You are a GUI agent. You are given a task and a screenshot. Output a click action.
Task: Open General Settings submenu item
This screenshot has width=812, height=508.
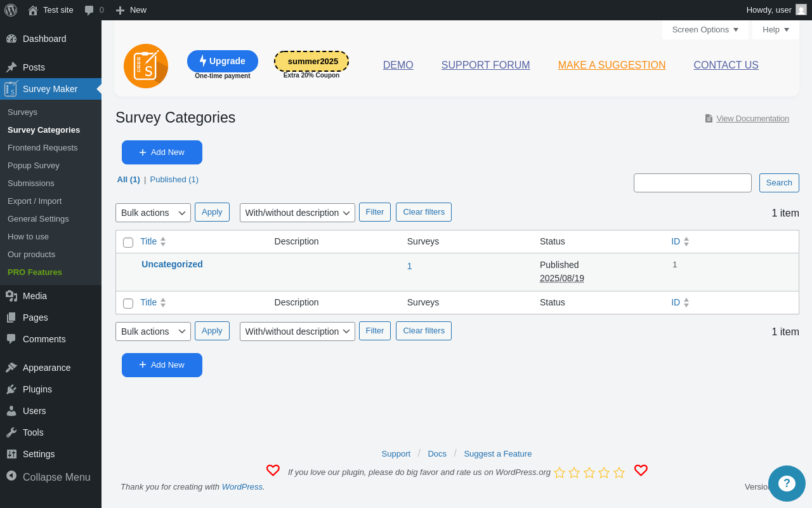(x=38, y=218)
